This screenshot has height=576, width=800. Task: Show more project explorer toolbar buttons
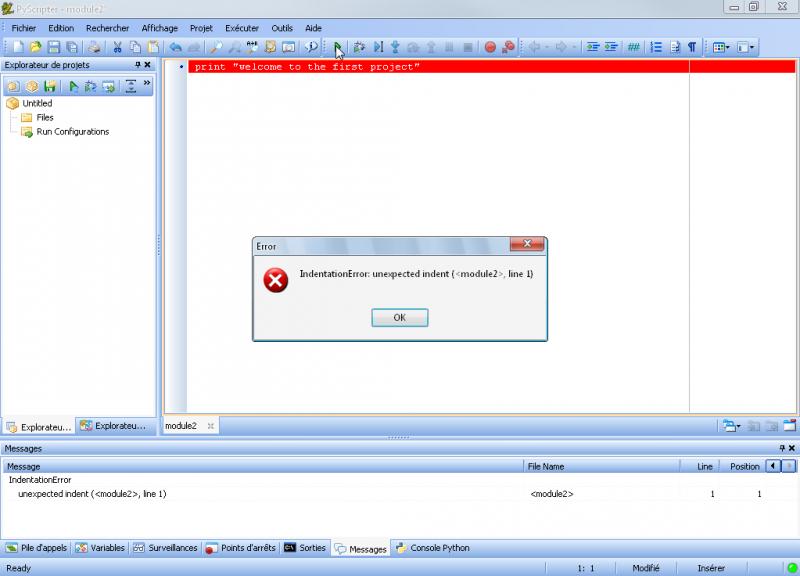(147, 83)
